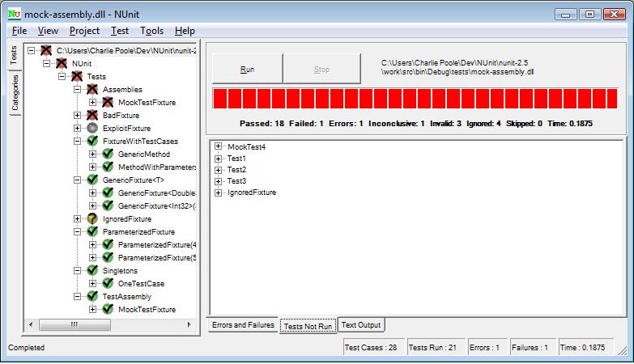
Task: Open the View menu
Action: pos(48,31)
